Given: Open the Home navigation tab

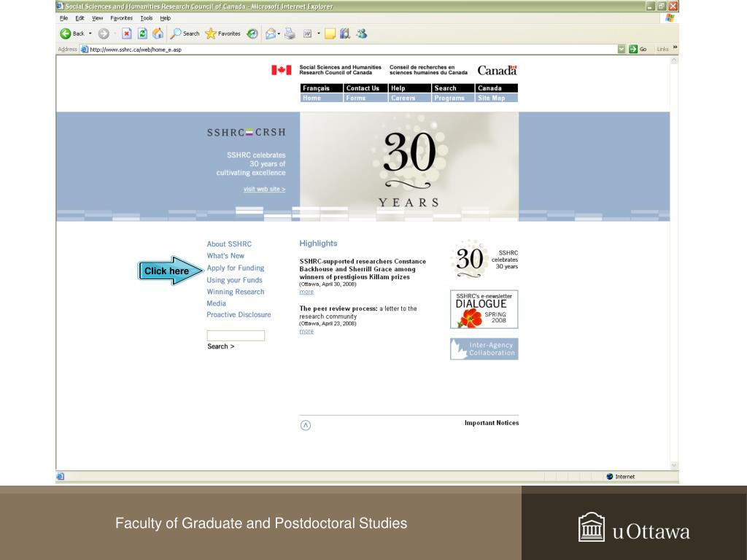Looking at the screenshot, I should (322, 98).
